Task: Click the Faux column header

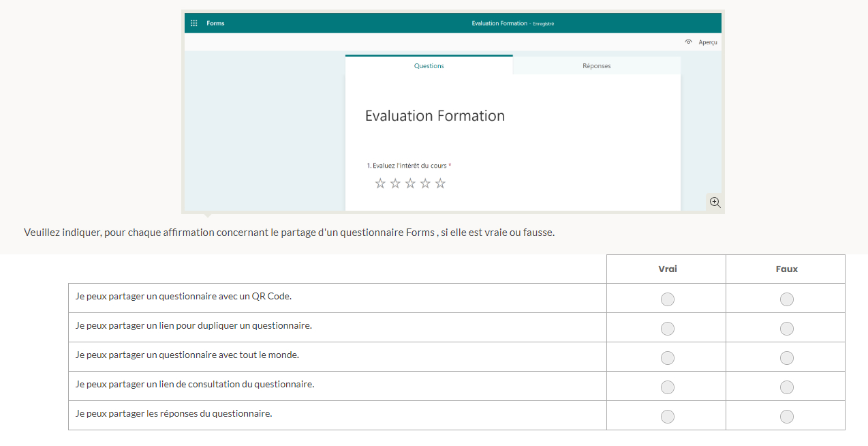Action: pyautogui.click(x=787, y=269)
